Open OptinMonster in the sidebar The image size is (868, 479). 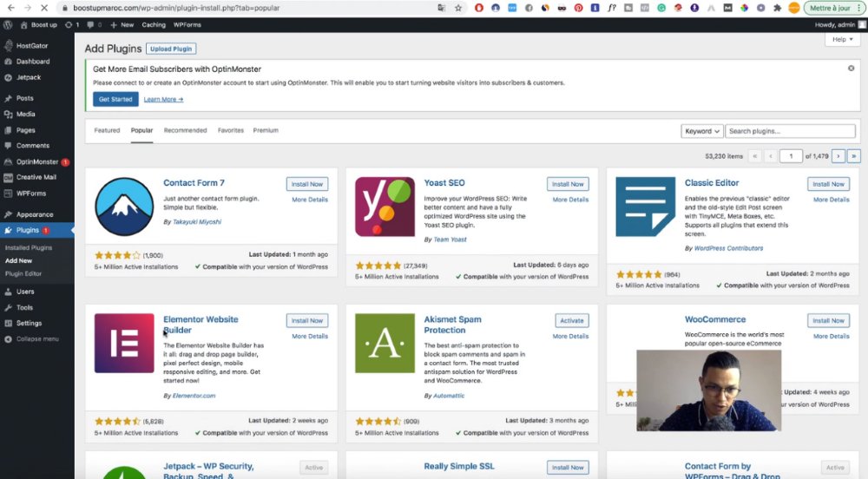[x=37, y=161]
